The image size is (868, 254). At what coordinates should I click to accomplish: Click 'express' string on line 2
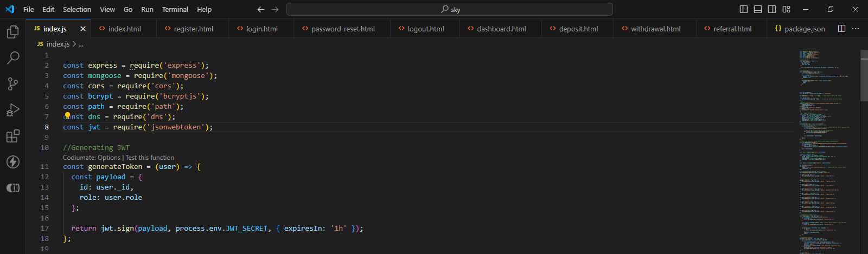coord(182,65)
